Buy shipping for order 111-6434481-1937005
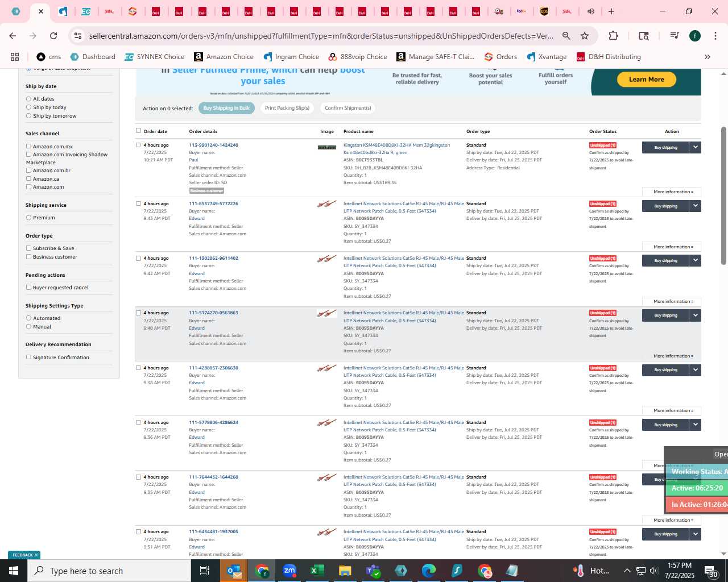This screenshot has width=728, height=582. [x=665, y=534]
